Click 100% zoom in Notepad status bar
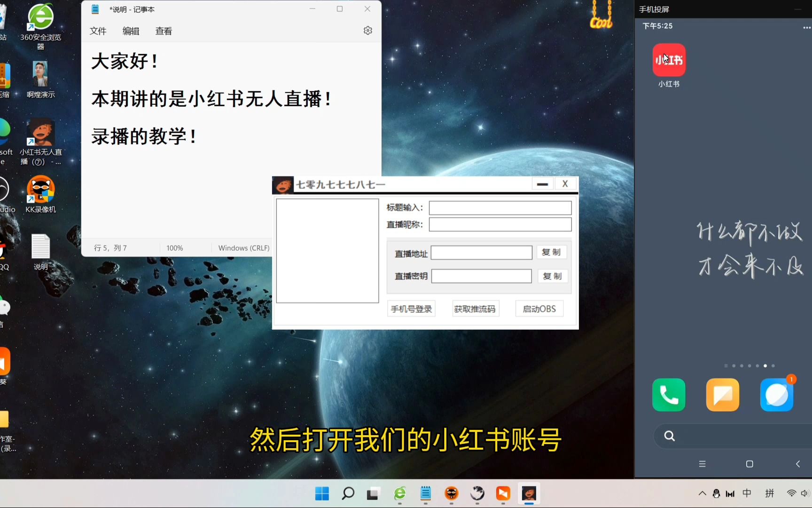This screenshot has height=508, width=812. point(175,248)
